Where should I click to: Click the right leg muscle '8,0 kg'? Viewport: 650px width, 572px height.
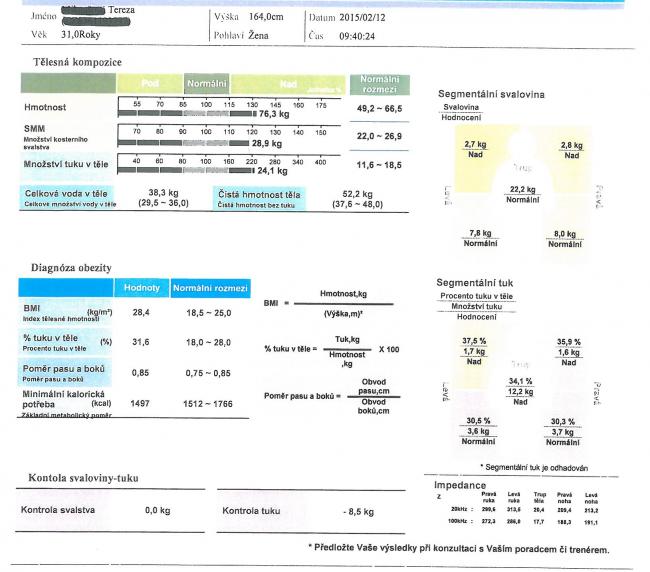click(x=565, y=234)
